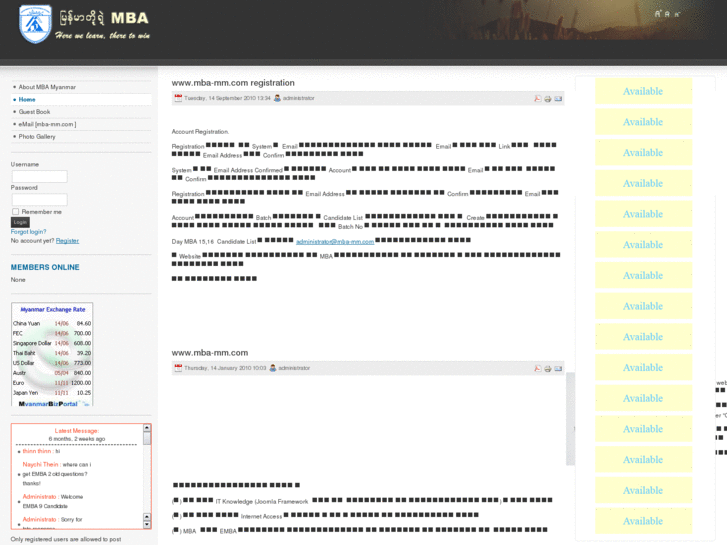Viewport: 727px width, 545px height.
Task: Open About MBA Myanmar menu item
Action: point(47,87)
